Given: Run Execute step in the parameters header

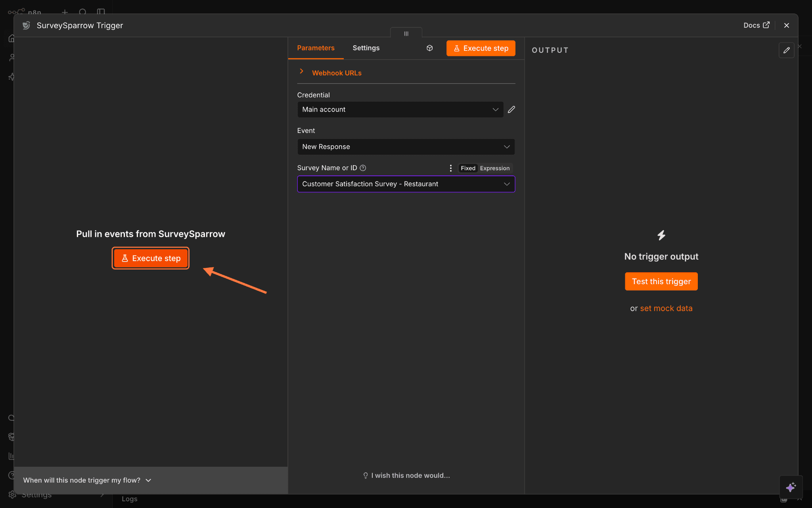Looking at the screenshot, I should click(x=481, y=48).
